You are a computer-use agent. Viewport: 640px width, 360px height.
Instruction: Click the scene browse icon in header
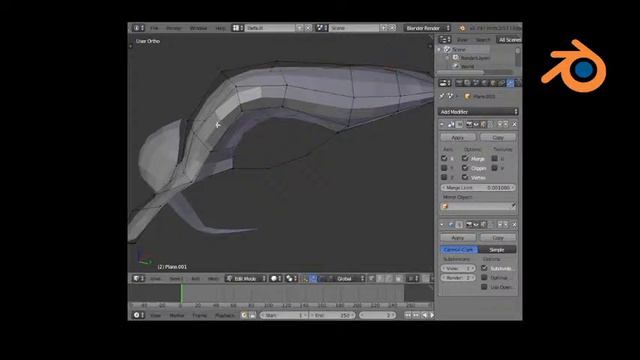pos(322,28)
